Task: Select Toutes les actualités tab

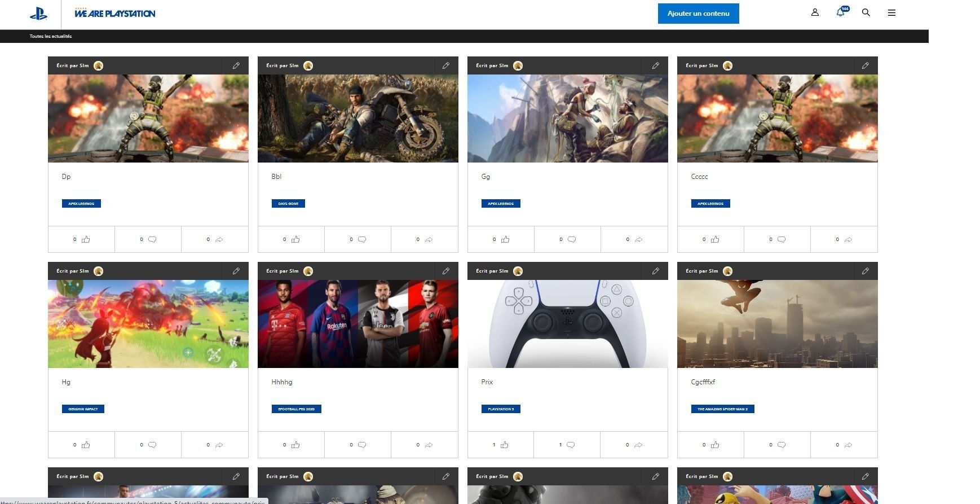Action: tap(51, 36)
